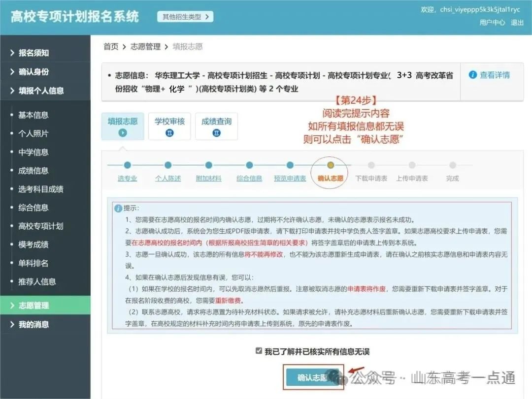Switch to 填报志愿 tab

tap(123, 126)
